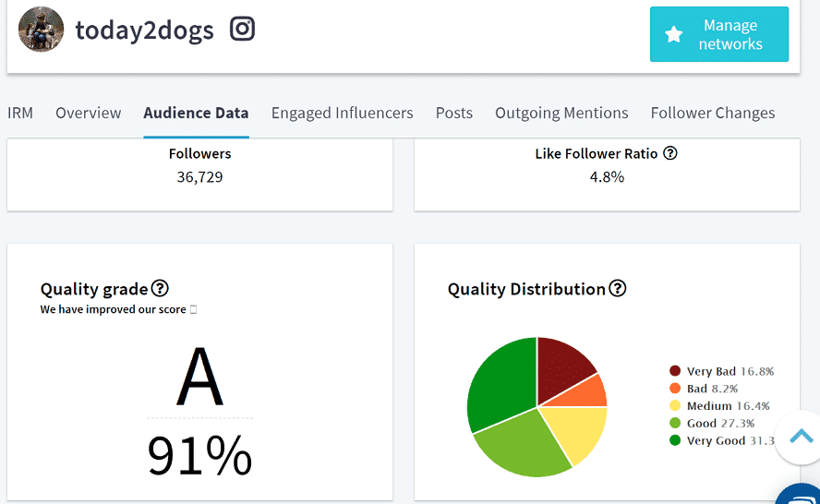Open the today2dogs profile avatar
The image size is (820, 504).
pos(41,30)
